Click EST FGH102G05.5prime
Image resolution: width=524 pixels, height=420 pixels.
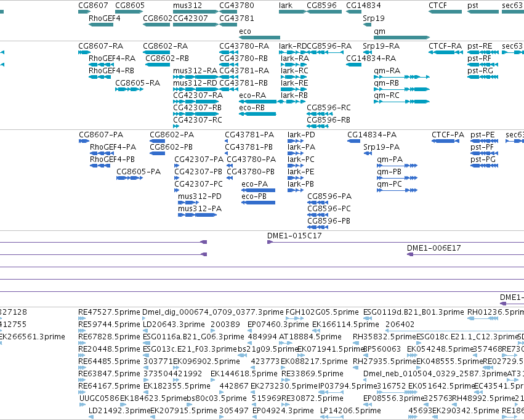click(322, 312)
